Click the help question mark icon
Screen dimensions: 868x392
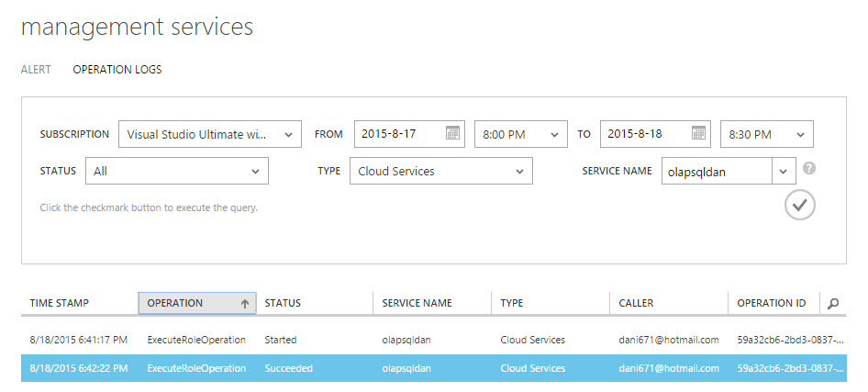809,169
